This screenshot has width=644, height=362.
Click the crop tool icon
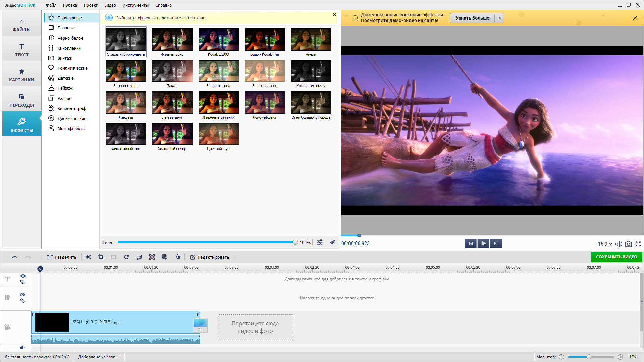tap(101, 257)
